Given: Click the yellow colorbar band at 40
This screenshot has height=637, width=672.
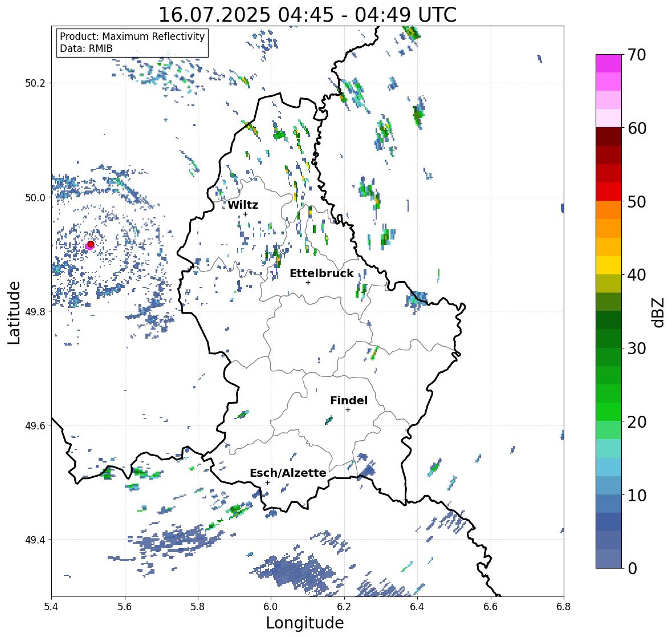Looking at the screenshot, I should pos(609,265).
